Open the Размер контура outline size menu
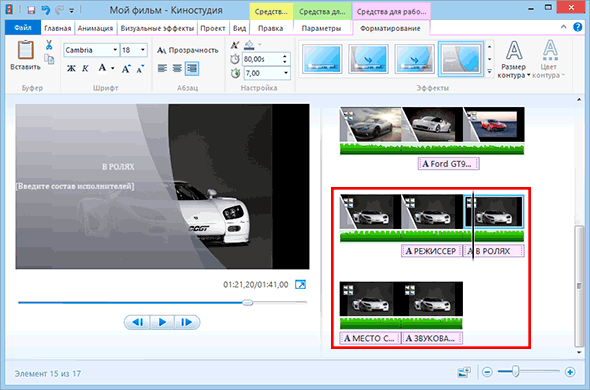The width and height of the screenshot is (590, 390). (x=514, y=59)
